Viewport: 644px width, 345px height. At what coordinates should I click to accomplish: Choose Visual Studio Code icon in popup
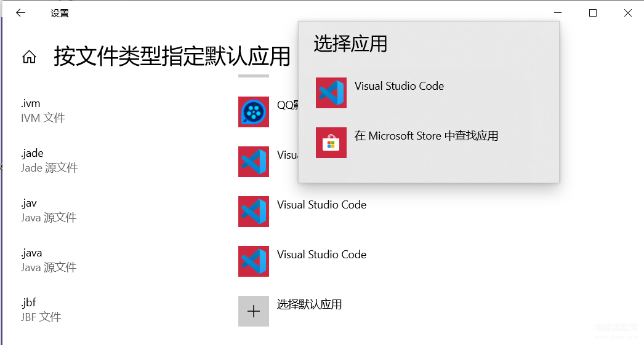pyautogui.click(x=331, y=93)
